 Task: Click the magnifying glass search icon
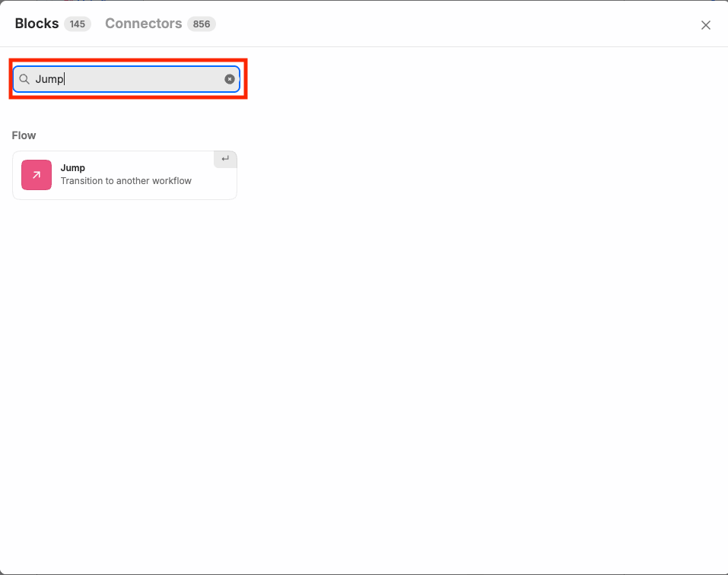point(24,78)
